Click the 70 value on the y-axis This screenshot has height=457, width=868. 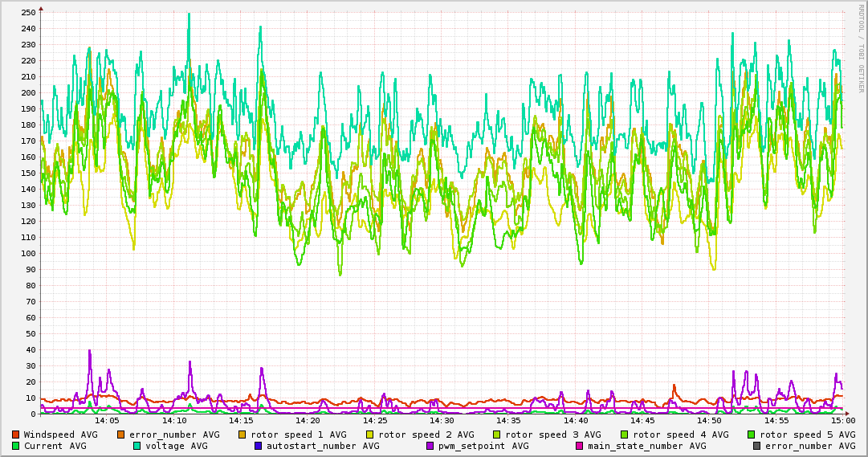click(31, 301)
